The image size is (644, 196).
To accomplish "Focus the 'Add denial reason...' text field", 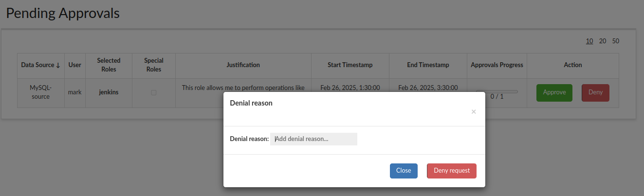I will [x=313, y=139].
